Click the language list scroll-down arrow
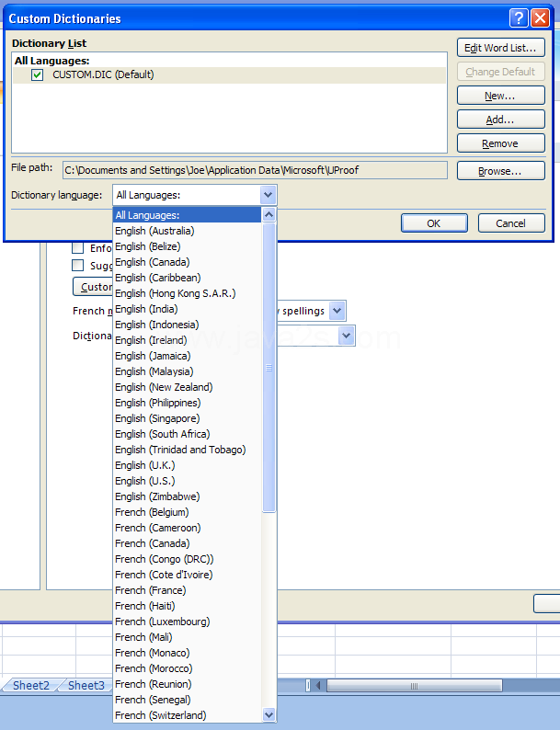 pyautogui.click(x=269, y=714)
